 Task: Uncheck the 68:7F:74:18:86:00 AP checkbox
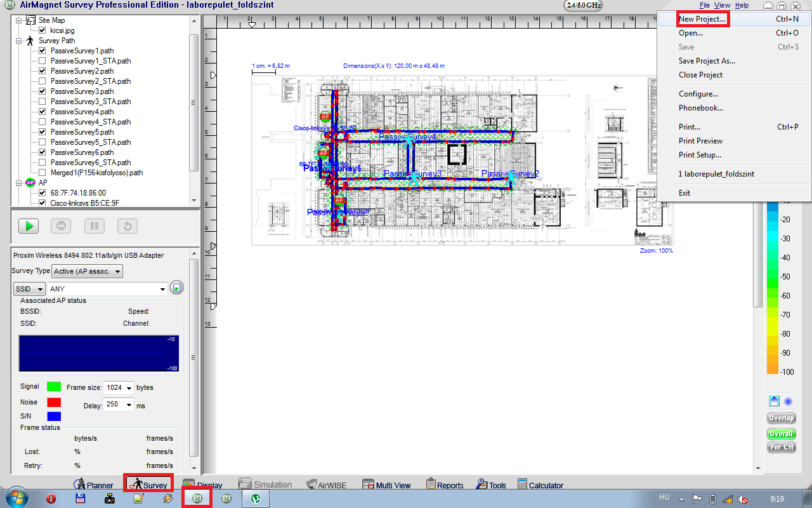coord(43,193)
